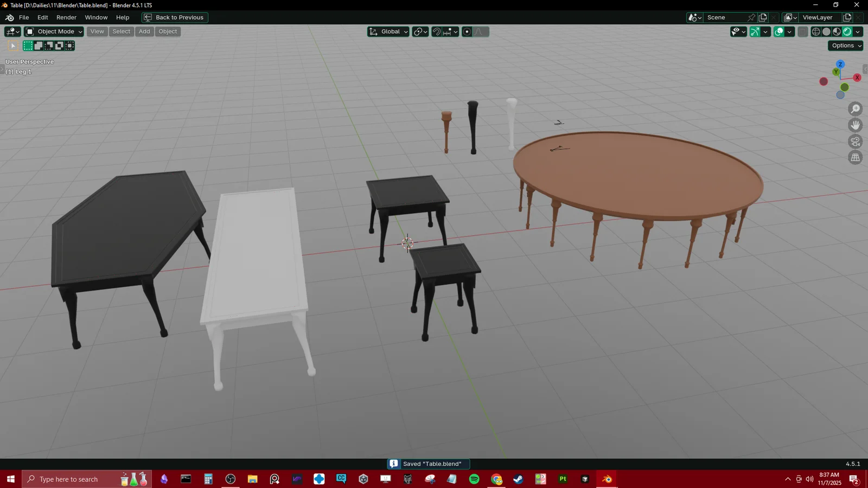Open the Options panel in the top right
This screenshot has width=868, height=488.
(x=845, y=46)
